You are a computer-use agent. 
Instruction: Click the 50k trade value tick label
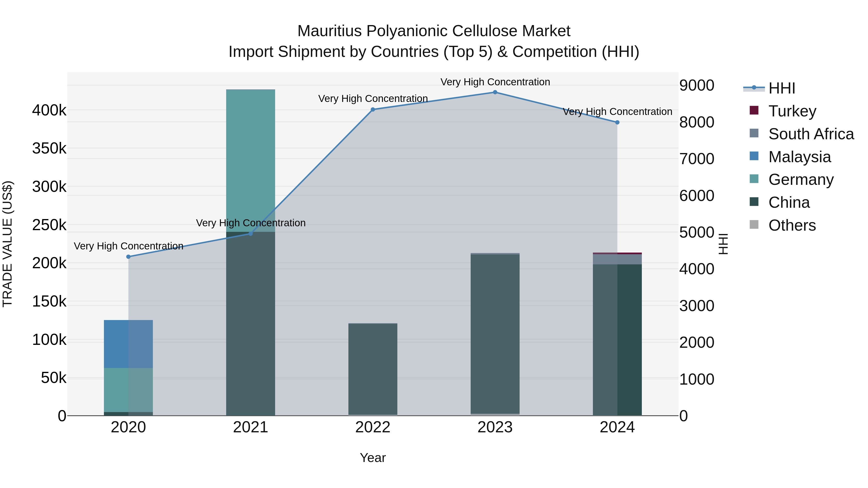point(54,378)
